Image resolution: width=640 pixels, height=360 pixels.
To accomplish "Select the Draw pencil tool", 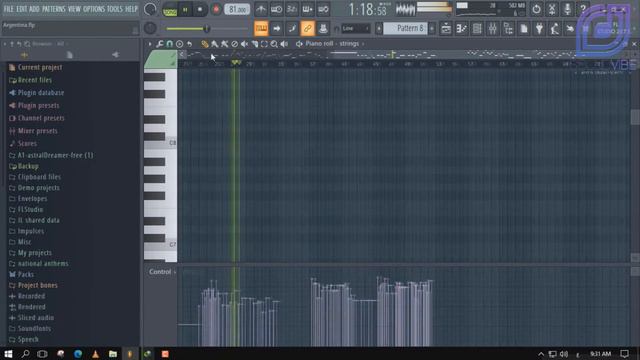I will 204,44.
